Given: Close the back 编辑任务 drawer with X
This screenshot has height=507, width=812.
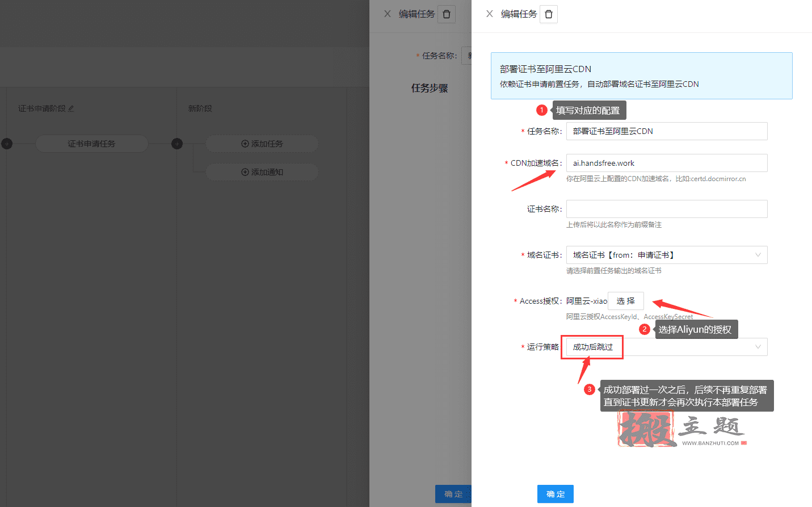Looking at the screenshot, I should pos(388,14).
